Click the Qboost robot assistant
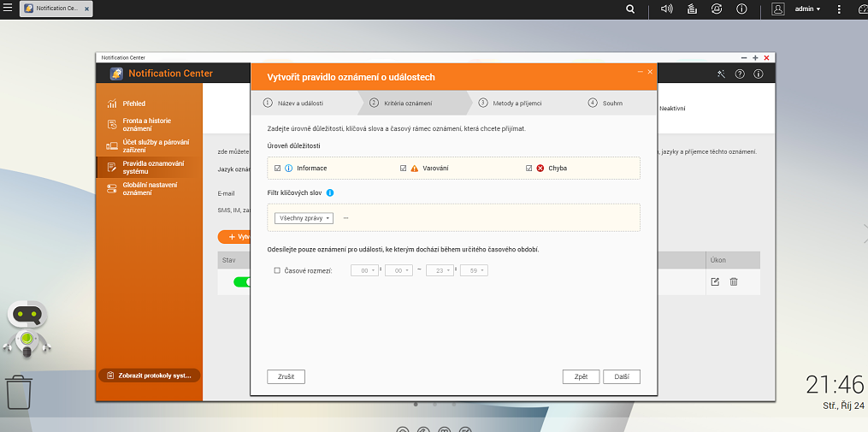Screen dimensions: 868x432 [27, 330]
